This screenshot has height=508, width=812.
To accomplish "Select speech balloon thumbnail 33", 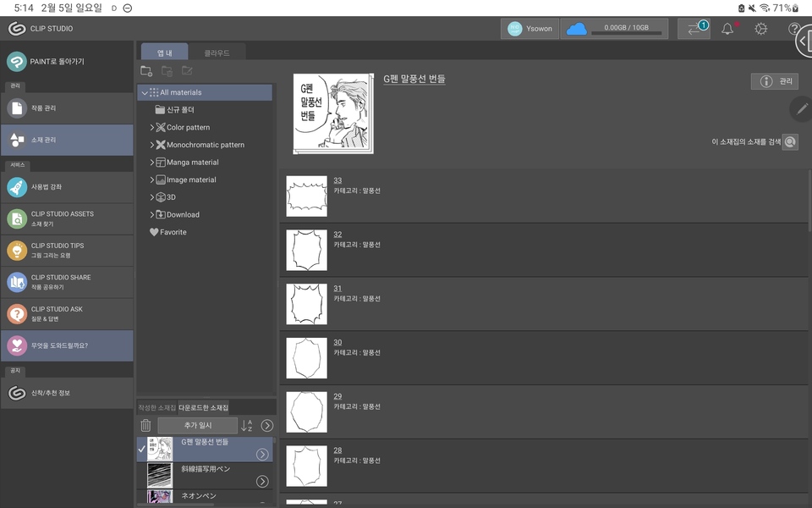I will [x=306, y=196].
